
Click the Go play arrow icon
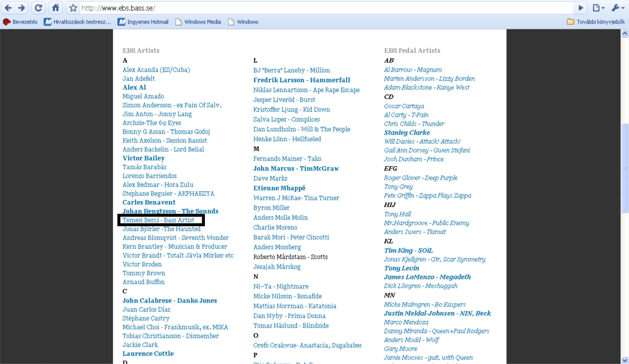(x=580, y=8)
